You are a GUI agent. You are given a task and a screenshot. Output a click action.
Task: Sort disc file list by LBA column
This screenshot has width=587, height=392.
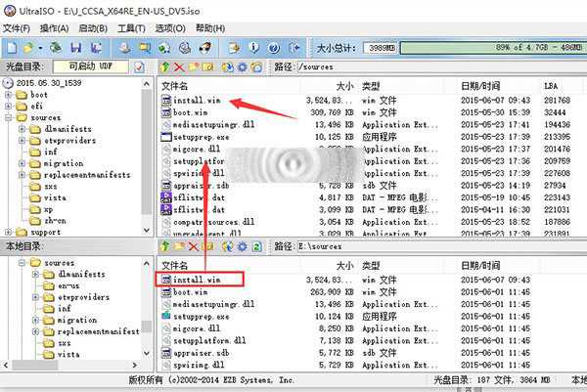pyautogui.click(x=551, y=86)
